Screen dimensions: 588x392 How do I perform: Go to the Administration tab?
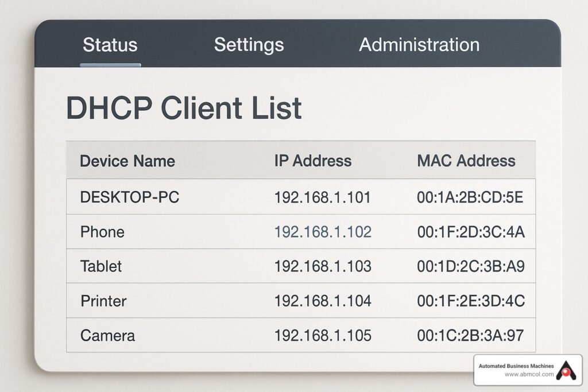(x=419, y=45)
